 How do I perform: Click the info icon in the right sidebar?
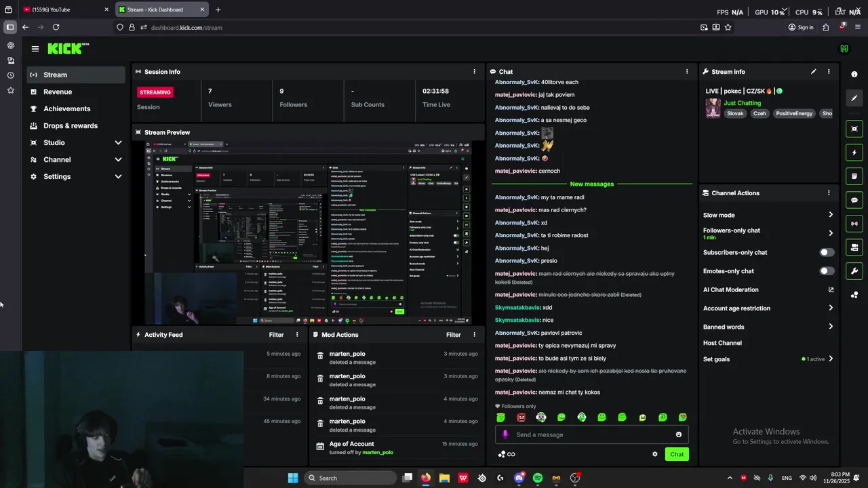854,74
